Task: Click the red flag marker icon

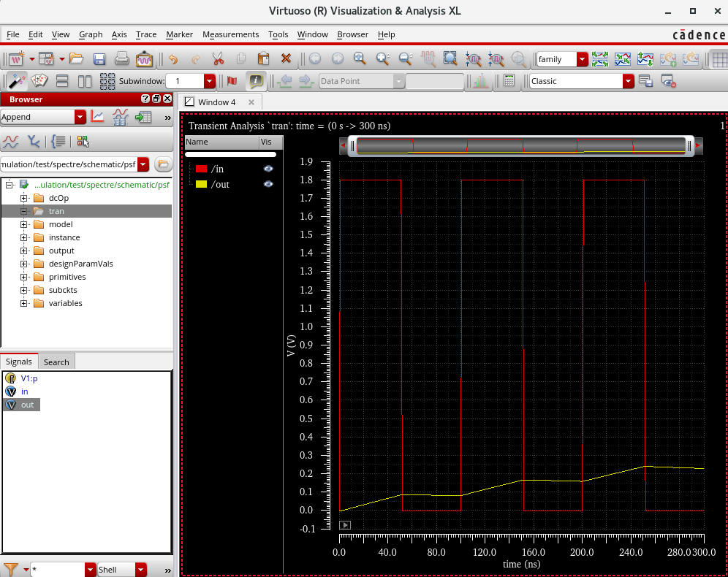Action: click(x=232, y=81)
